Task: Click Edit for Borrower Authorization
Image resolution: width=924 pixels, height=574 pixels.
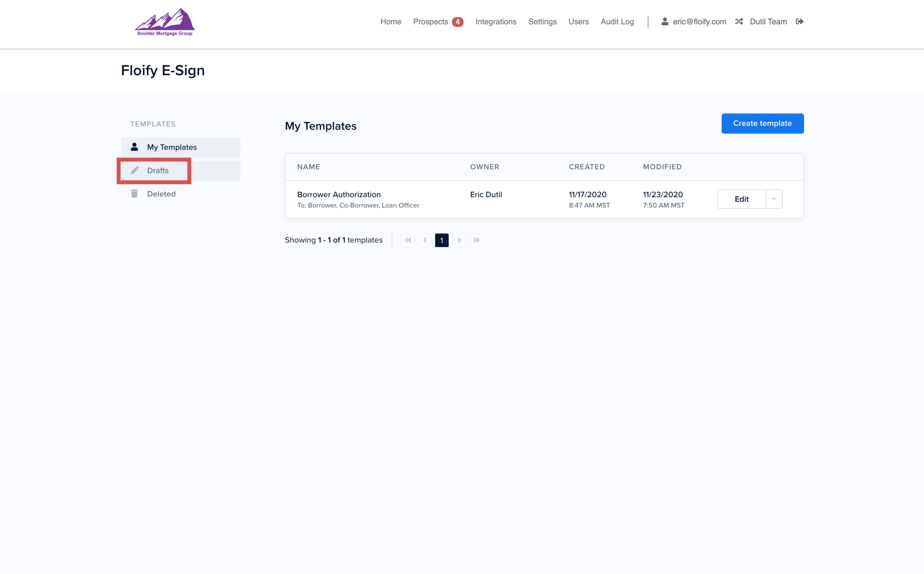Action: (x=741, y=199)
